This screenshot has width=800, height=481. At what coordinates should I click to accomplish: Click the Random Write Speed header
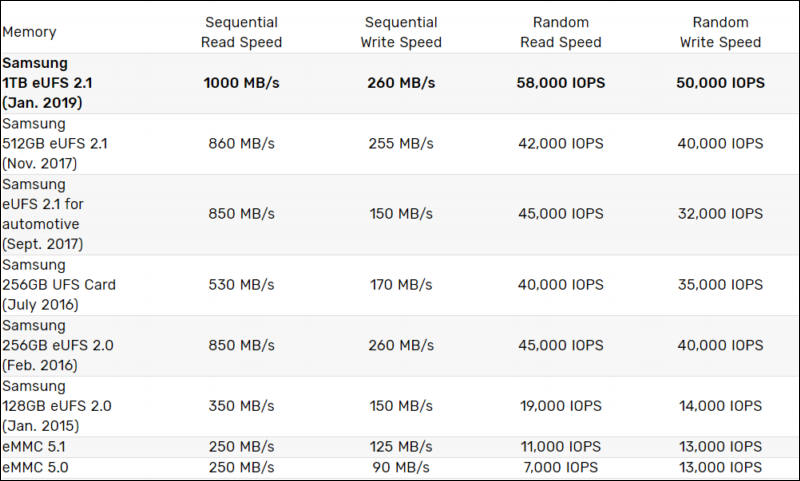click(720, 32)
